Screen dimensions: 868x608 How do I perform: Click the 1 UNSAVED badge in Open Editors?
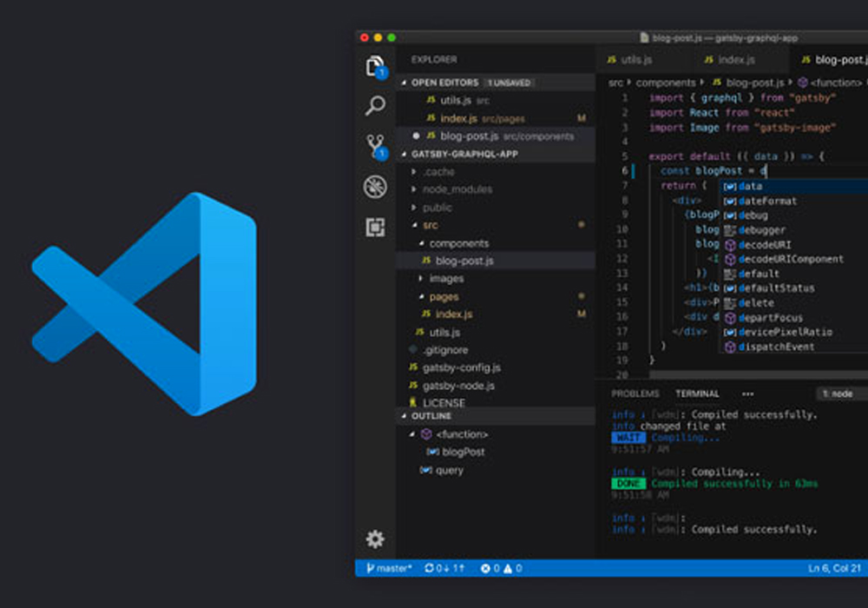[x=509, y=83]
